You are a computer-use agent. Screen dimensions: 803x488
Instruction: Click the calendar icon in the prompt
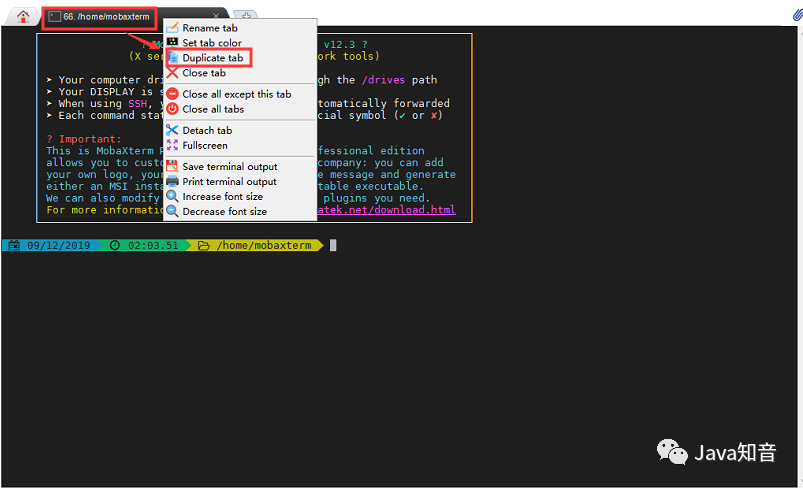(x=14, y=245)
